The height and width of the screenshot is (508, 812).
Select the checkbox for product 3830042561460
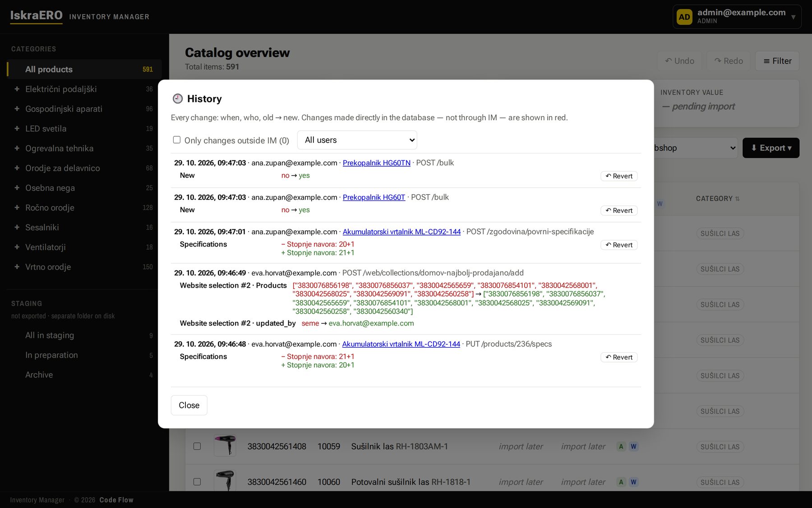(197, 482)
